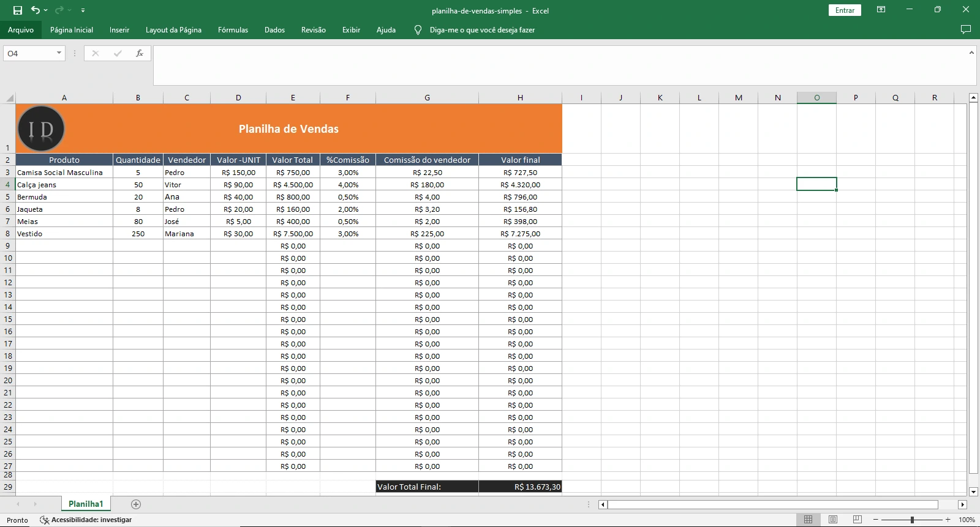Viewport: 980px width, 527px height.
Task: Click the Select All corner triangle
Action: 9,98
